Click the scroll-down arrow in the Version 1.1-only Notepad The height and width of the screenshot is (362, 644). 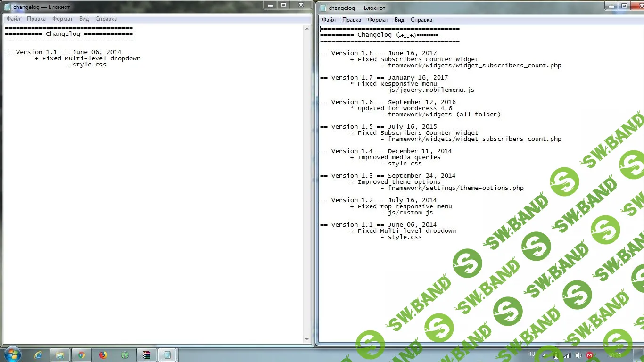pyautogui.click(x=307, y=339)
